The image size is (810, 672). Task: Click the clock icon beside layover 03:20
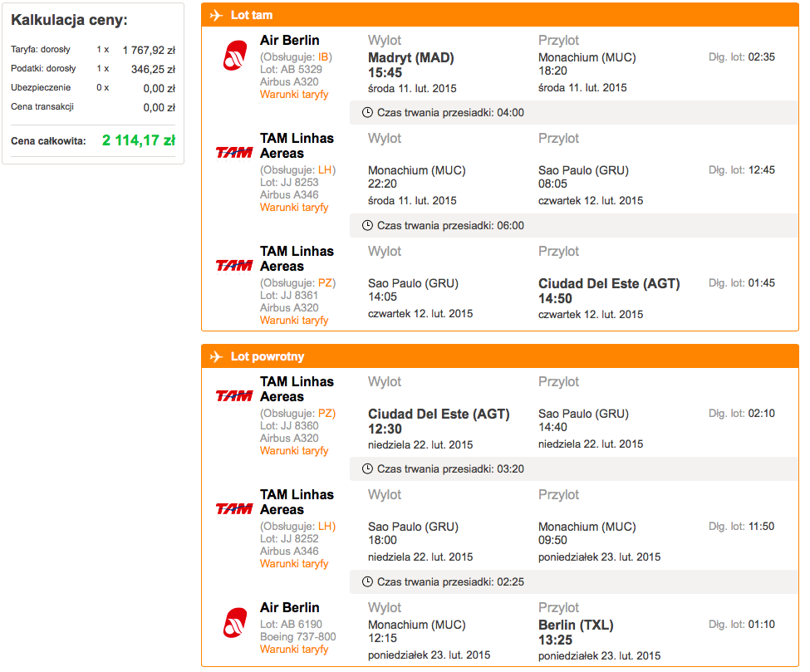[367, 469]
